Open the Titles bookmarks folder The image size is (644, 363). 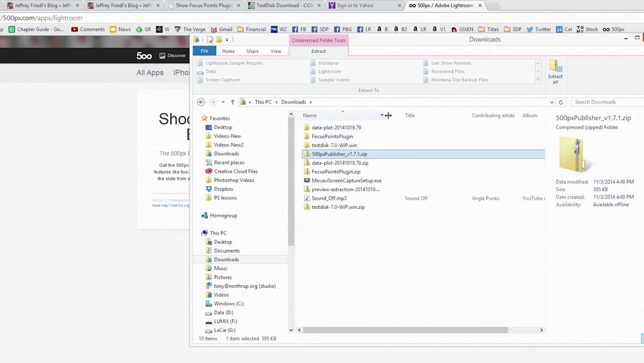(489, 30)
